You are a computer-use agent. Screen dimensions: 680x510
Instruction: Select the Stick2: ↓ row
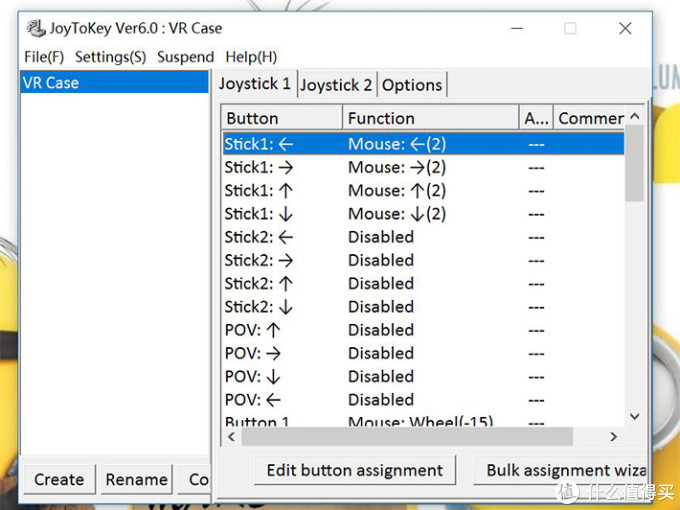click(x=423, y=307)
